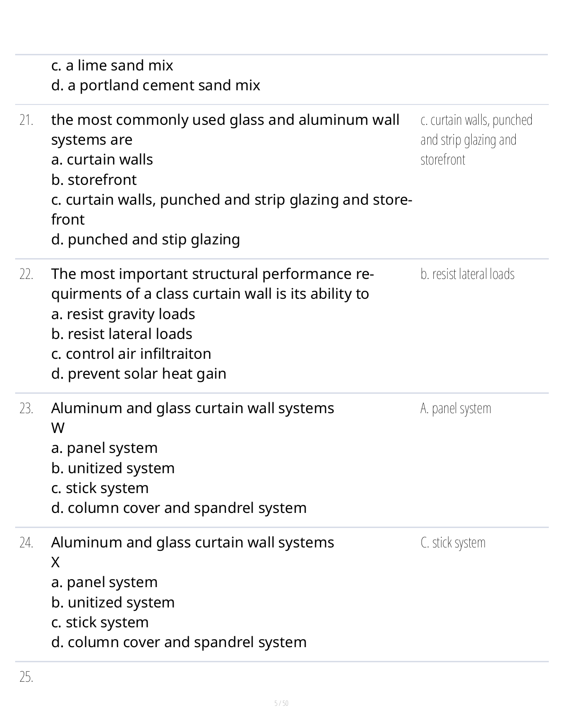563x728 pixels.
Task: Select option 'a. resist gravity loads'
Action: tap(123, 314)
